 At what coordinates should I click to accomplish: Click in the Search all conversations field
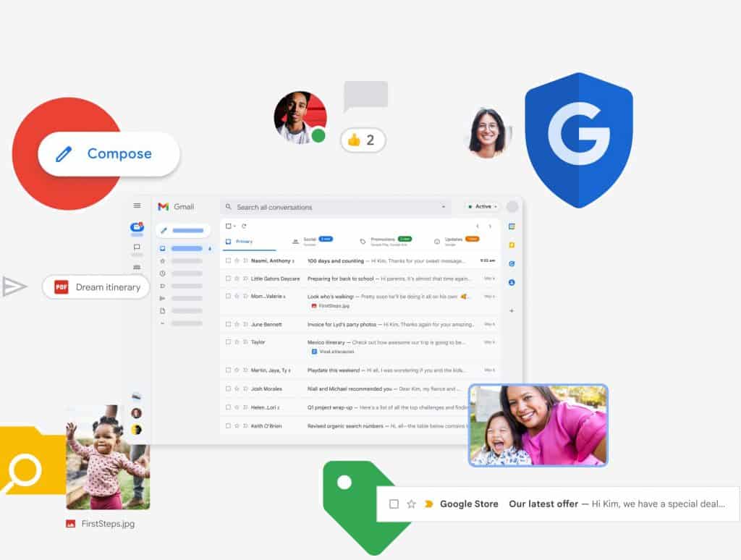(x=334, y=207)
